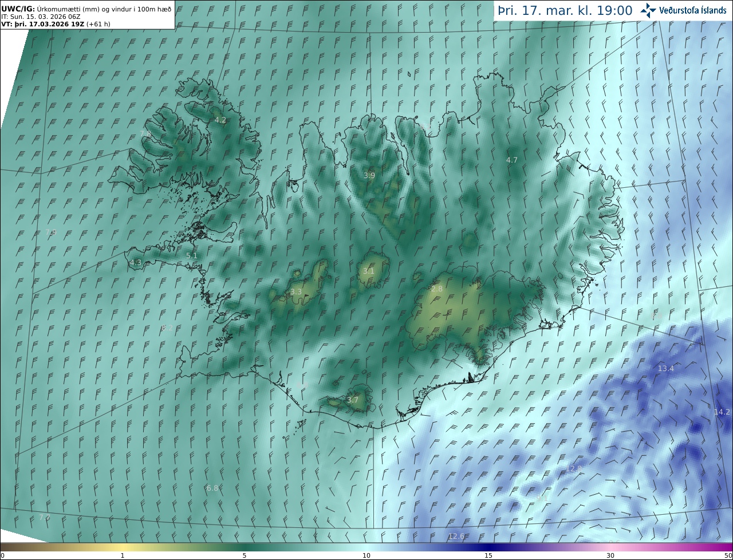The height and width of the screenshot is (560, 733).
Task: Click the 3.1 value on the central glacier
Action: (x=368, y=271)
